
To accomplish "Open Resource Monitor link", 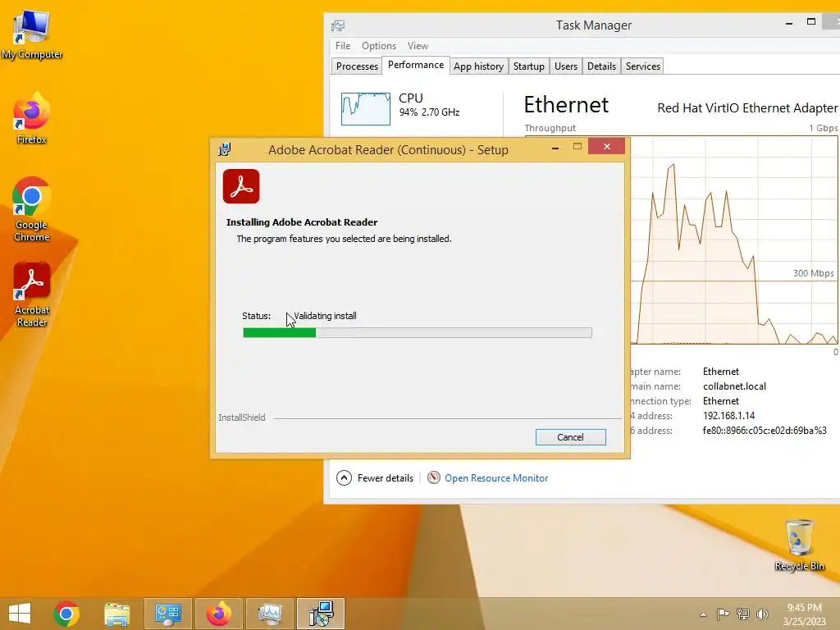I will [496, 478].
